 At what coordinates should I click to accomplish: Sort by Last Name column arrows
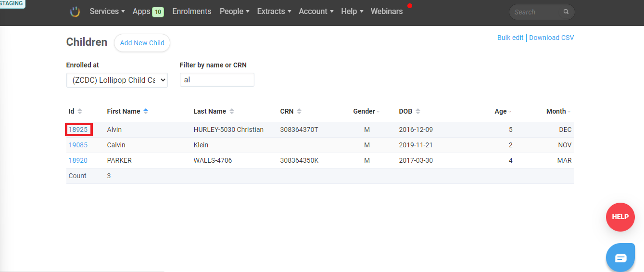click(x=232, y=111)
